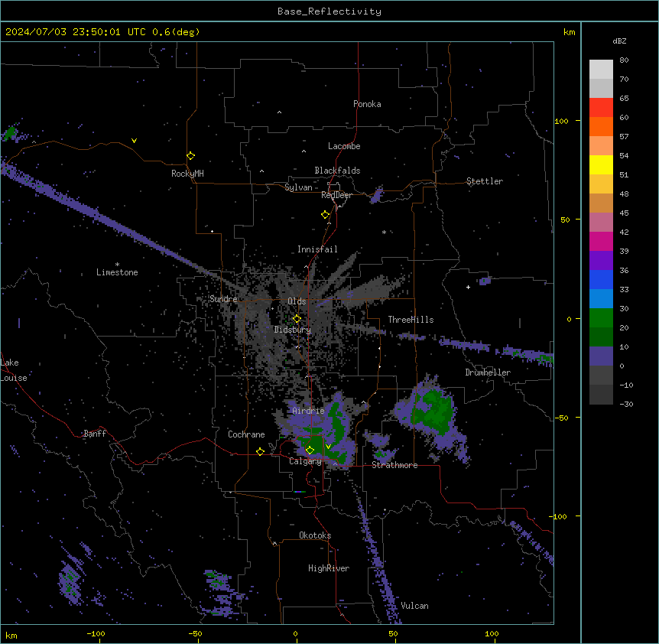Pick the red 60-65 dBZ legend swatch

[x=601, y=108]
